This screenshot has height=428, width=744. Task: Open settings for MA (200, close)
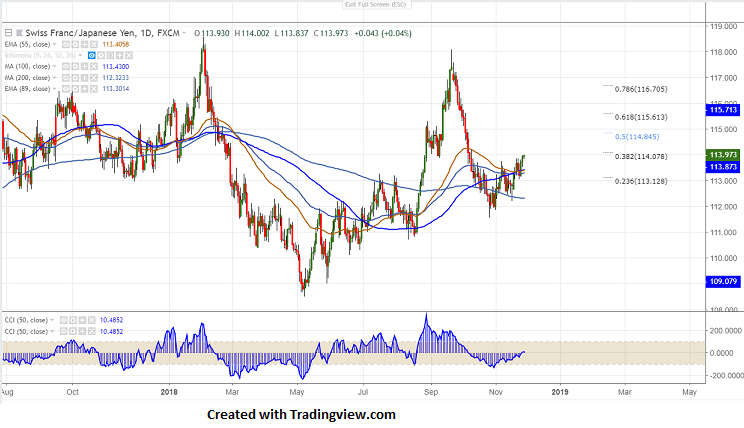coord(75,78)
